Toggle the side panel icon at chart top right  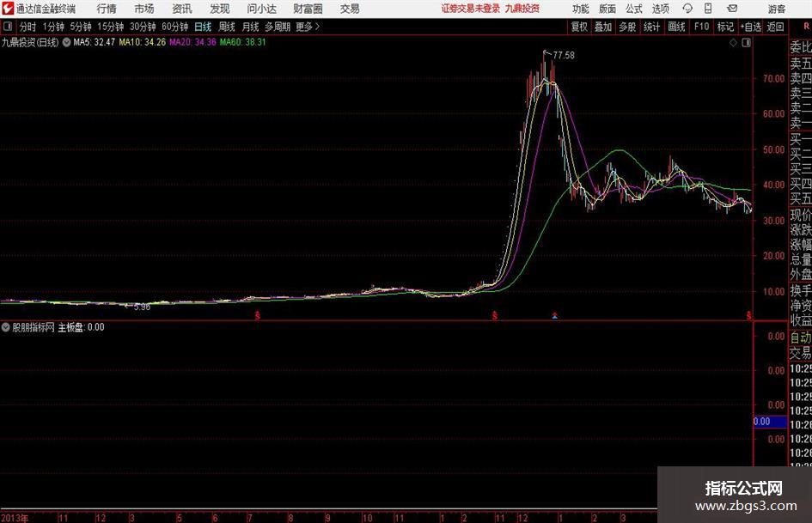click(x=746, y=43)
